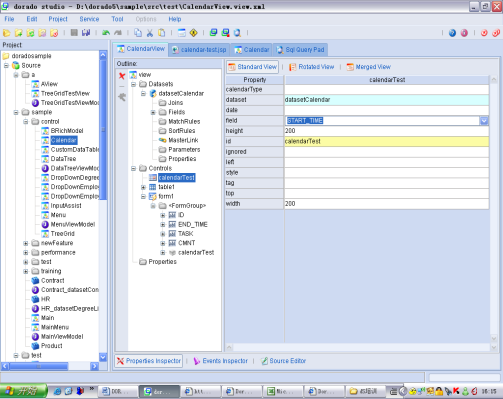The image size is (503, 399).
Task: Click the yellow diamond warning icon
Action: [193, 33]
